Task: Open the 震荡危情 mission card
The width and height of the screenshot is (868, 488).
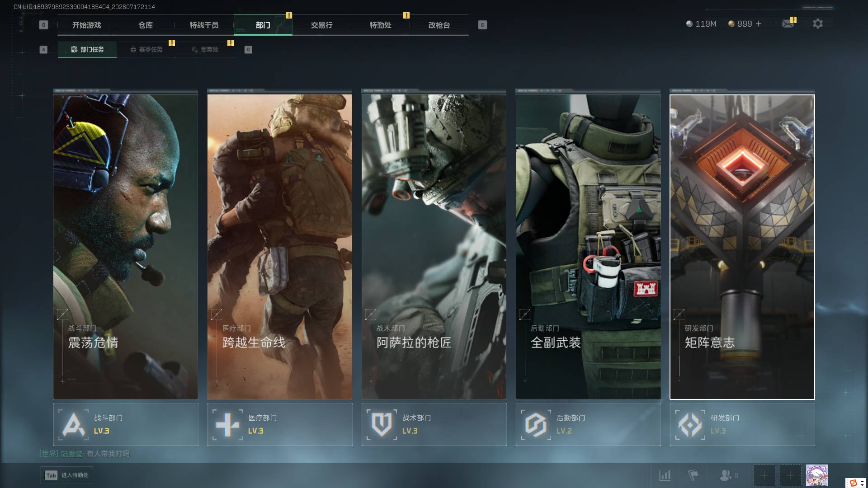Action: (x=126, y=246)
